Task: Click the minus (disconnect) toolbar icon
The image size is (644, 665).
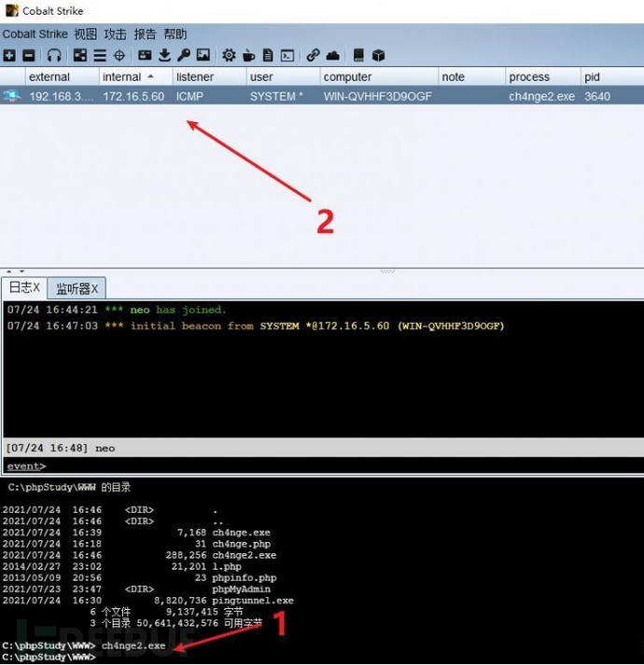Action: pyautogui.click(x=29, y=55)
